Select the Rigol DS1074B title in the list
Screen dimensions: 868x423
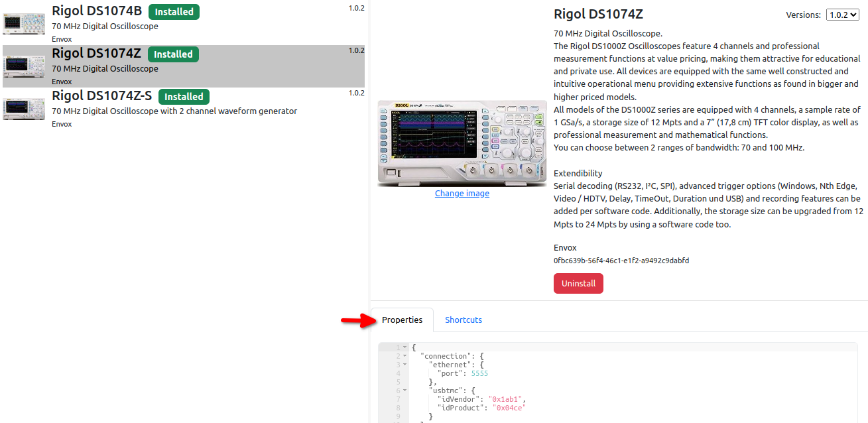click(97, 11)
